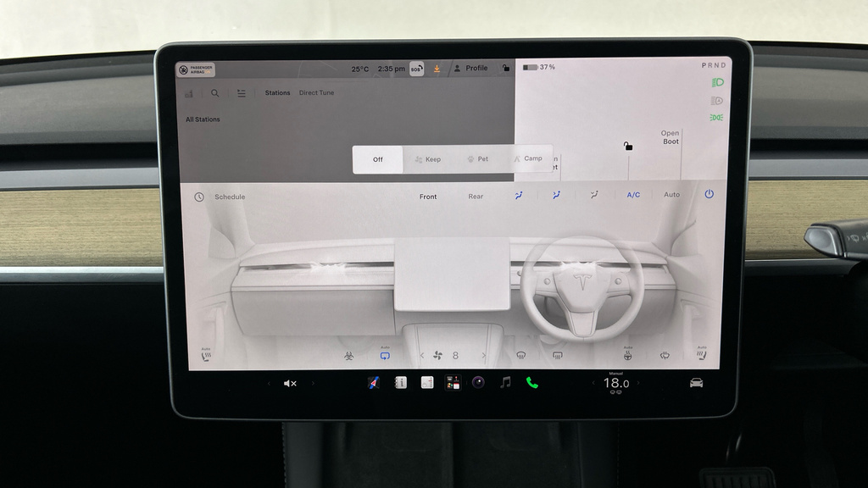Raise cabin temperature with right arrow

638,382
